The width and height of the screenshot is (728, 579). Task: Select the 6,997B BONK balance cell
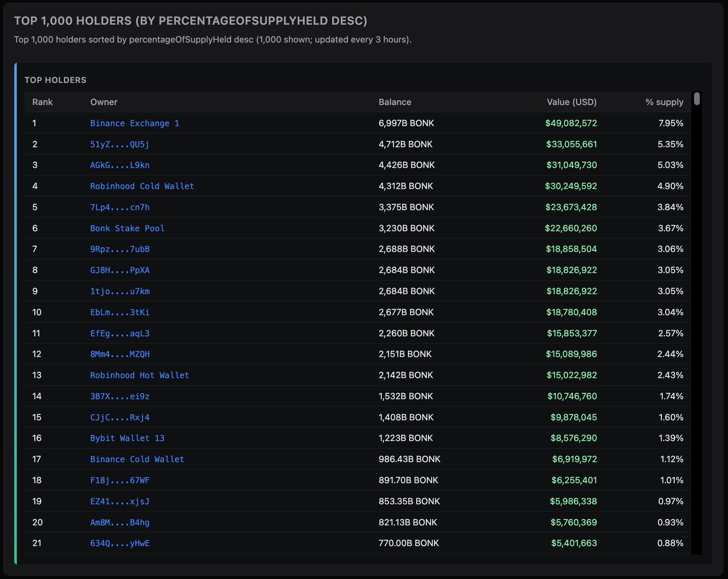pos(407,123)
